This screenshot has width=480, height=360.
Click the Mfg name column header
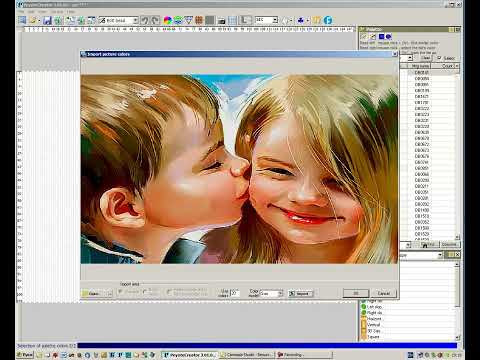pos(419,66)
